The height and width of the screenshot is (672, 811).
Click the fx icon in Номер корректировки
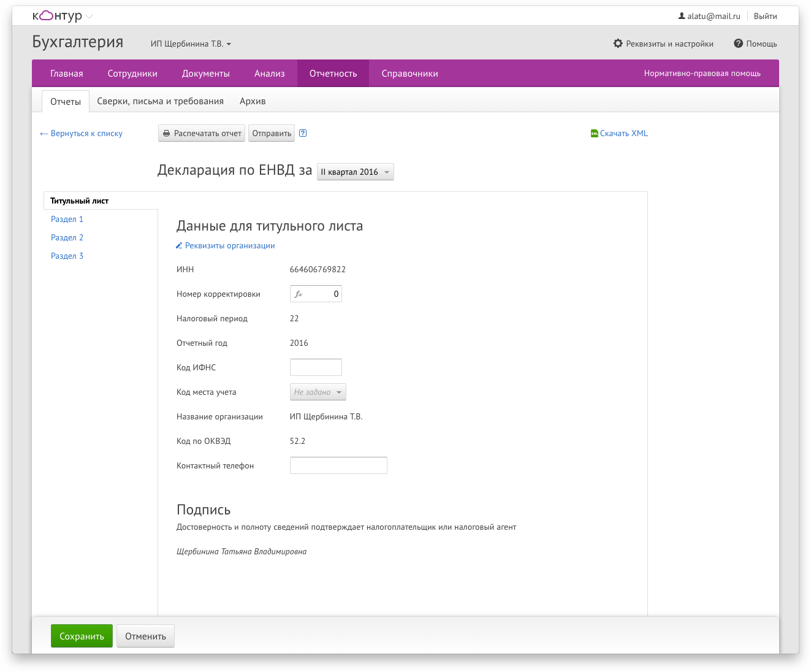tap(299, 294)
